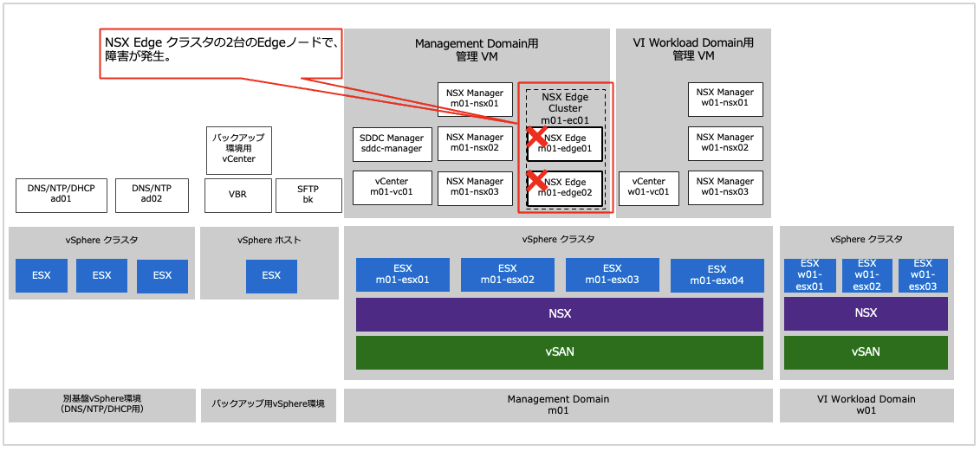Click the バックアップ環境用 vCenter box

239,151
